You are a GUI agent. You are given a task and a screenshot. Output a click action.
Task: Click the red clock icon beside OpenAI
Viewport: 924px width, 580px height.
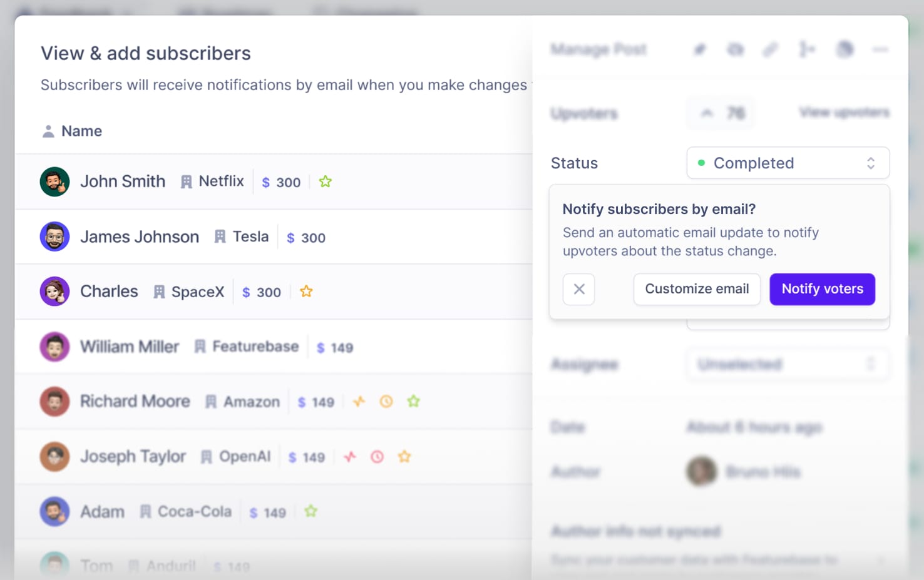tap(377, 457)
